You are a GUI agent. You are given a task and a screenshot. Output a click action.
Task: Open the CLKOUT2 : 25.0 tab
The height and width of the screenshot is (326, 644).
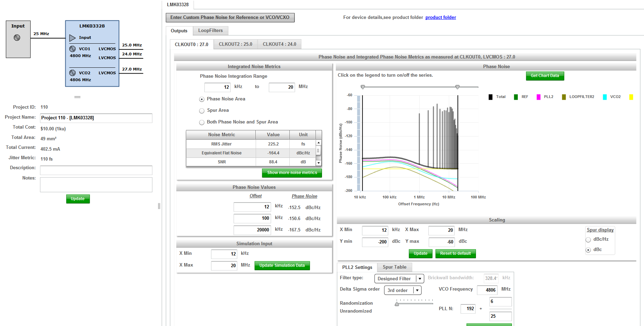pos(235,44)
